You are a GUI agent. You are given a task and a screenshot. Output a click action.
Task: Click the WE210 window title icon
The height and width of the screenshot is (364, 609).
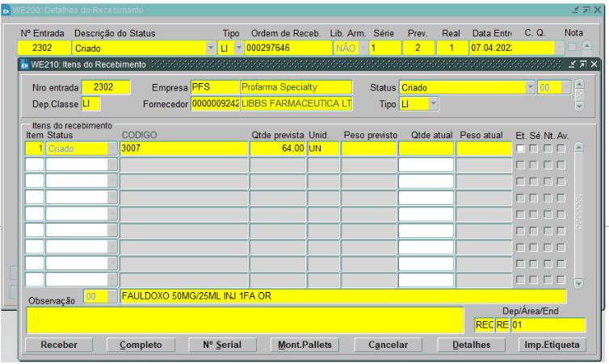point(24,65)
